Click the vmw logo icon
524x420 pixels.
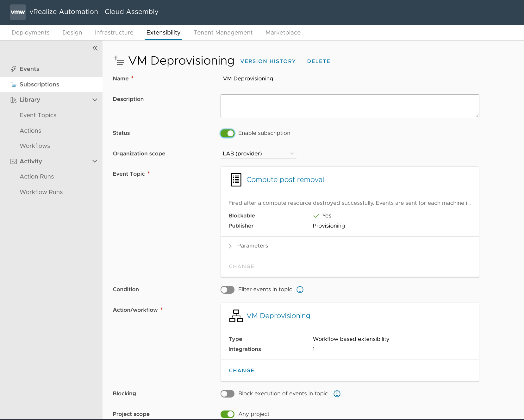[18, 12]
